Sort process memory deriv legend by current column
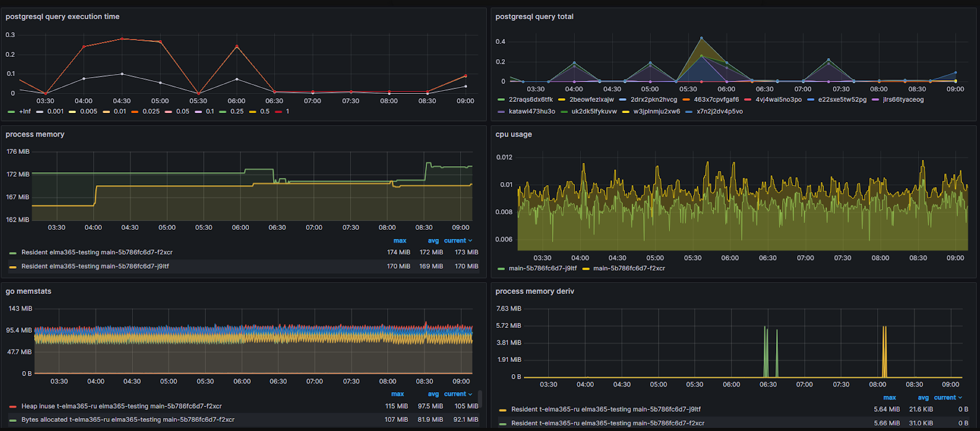 coord(948,398)
